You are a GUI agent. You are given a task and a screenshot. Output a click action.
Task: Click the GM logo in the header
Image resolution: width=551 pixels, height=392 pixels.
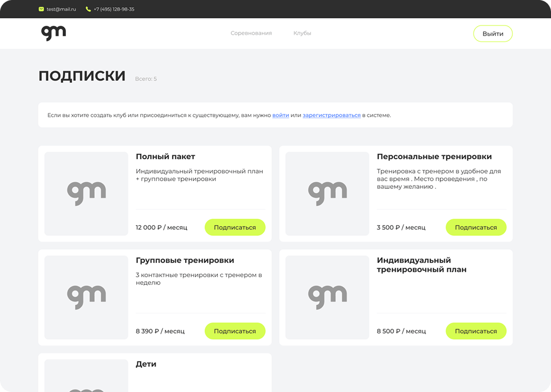[54, 33]
